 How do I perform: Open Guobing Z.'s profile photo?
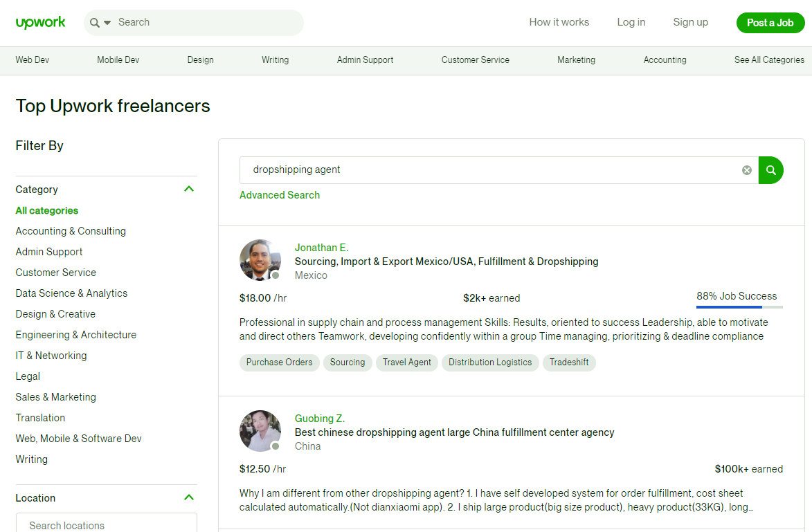click(260, 431)
